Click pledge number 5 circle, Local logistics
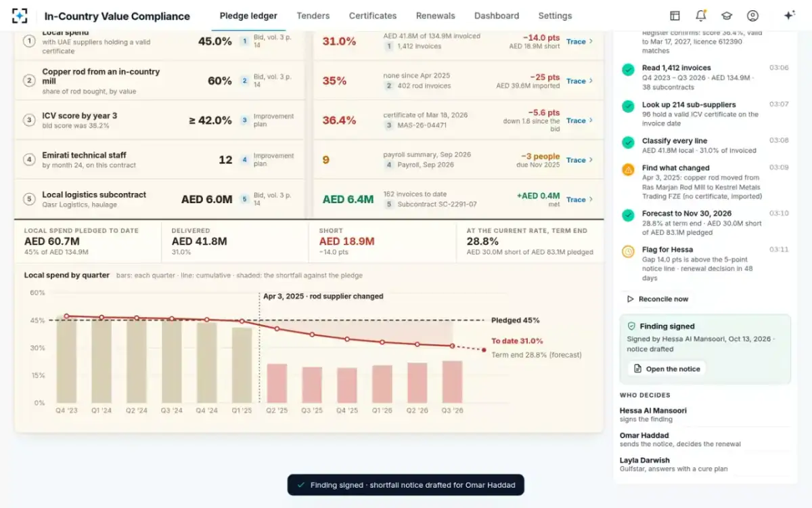The image size is (812, 508). coord(29,199)
